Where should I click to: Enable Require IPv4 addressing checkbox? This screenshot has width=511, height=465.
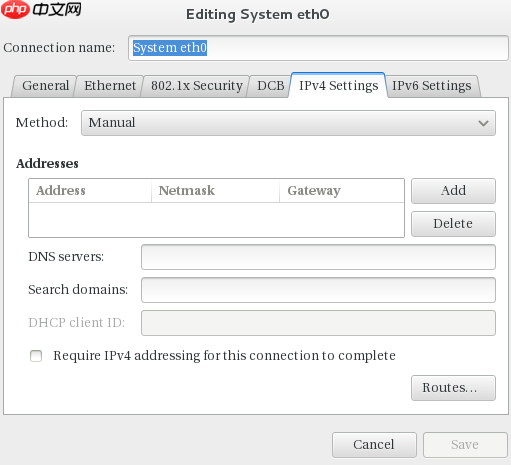coord(36,356)
